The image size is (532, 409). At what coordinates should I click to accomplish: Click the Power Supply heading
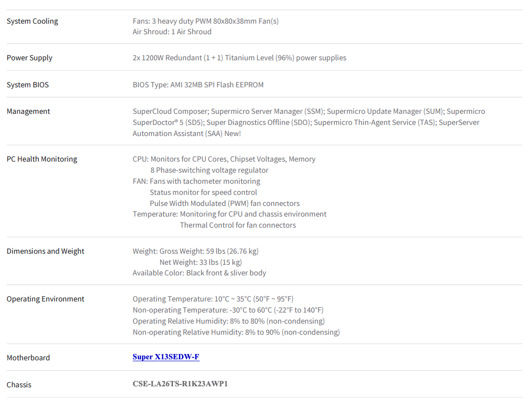coord(29,58)
